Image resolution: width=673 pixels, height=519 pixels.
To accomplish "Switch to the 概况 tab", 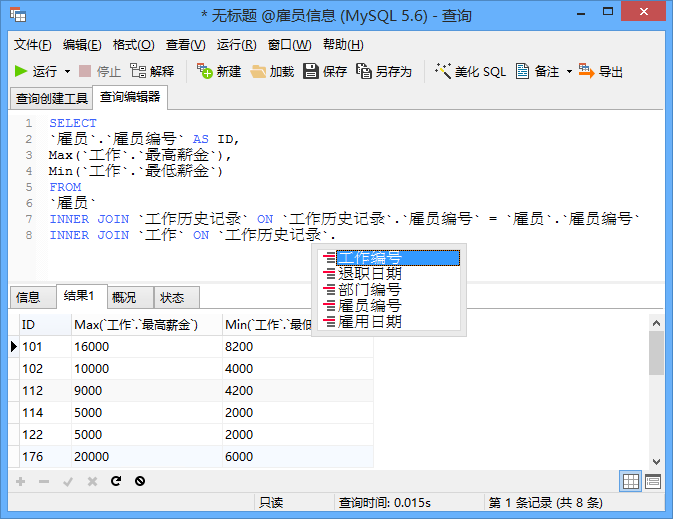I will click(130, 297).
